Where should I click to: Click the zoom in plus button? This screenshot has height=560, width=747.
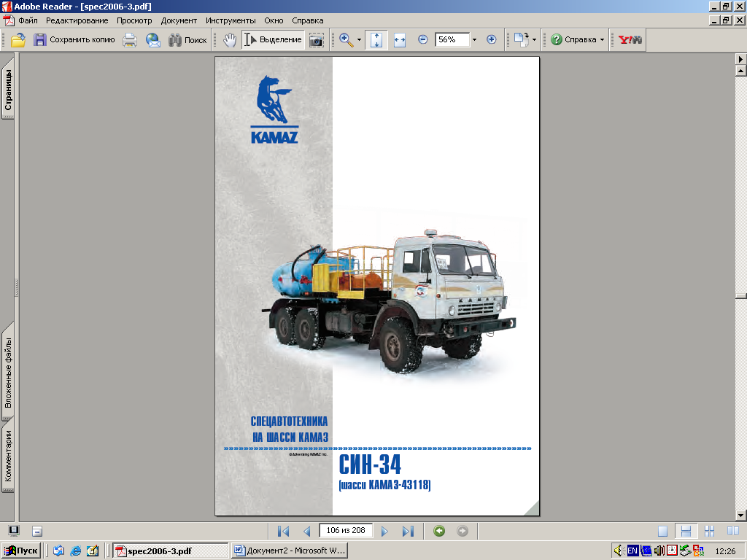(491, 39)
